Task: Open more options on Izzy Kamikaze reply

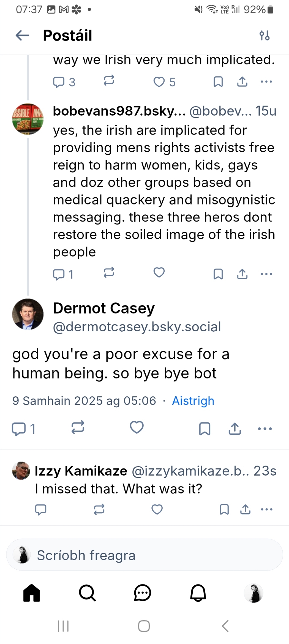Action: click(266, 509)
